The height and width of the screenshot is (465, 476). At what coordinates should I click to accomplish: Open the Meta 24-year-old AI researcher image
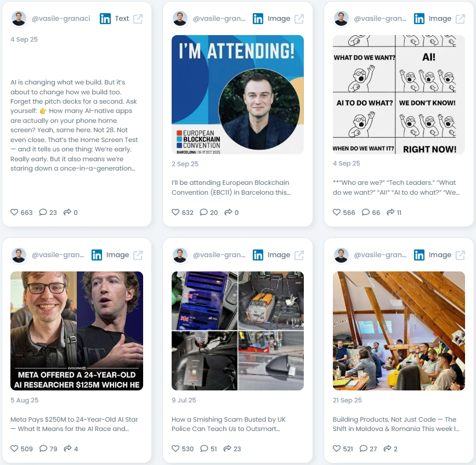click(77, 331)
